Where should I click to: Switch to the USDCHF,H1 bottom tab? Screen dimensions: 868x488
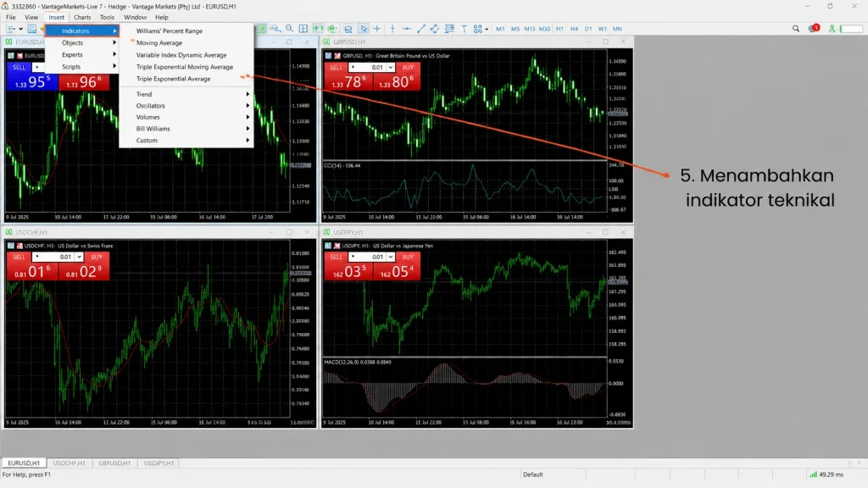(x=70, y=463)
